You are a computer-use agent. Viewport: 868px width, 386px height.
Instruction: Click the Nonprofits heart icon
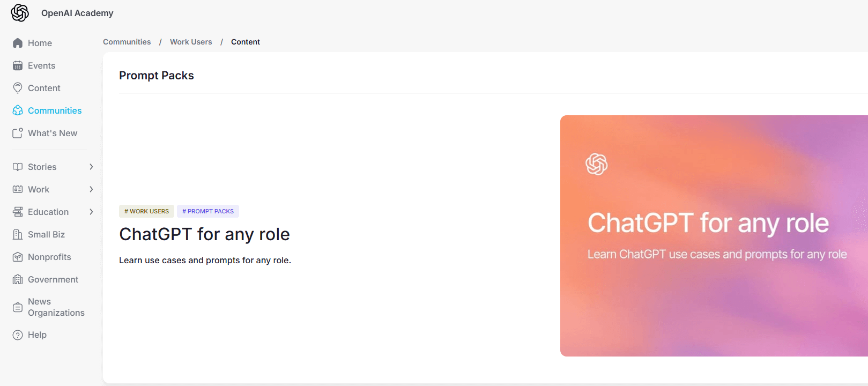pos(18,257)
